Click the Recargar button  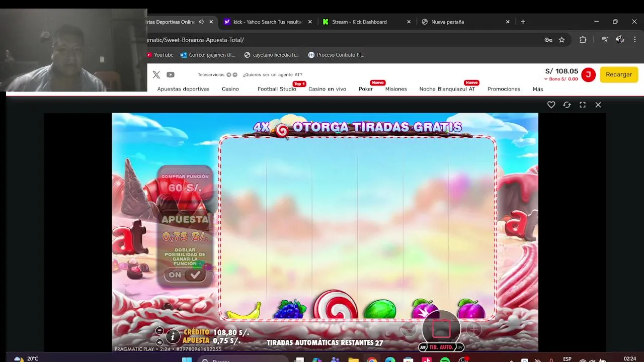tap(619, 74)
